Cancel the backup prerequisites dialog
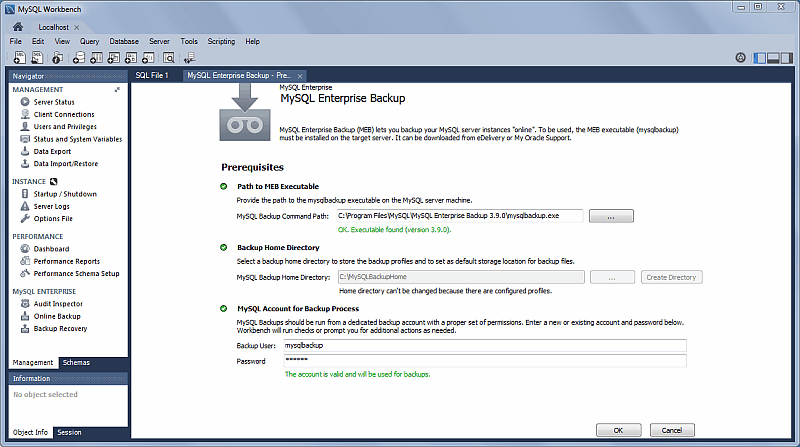Viewport: 800px width, 447px height. click(x=672, y=430)
